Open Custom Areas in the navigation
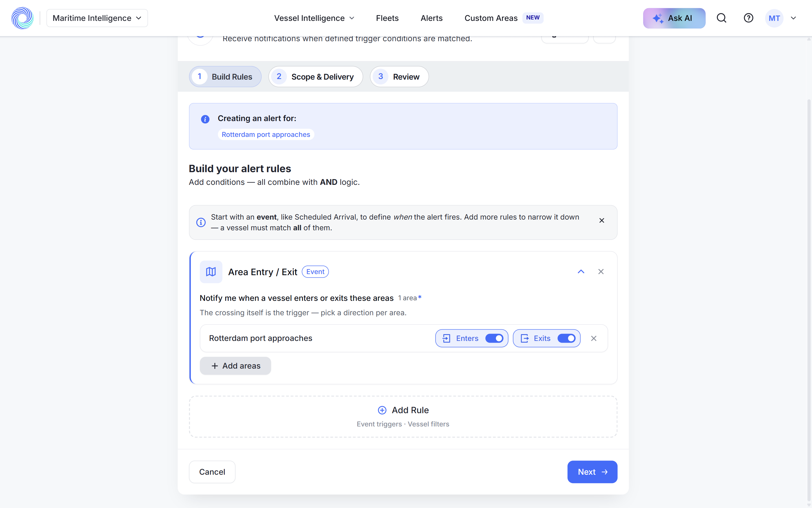The height and width of the screenshot is (508, 812). 491,18
